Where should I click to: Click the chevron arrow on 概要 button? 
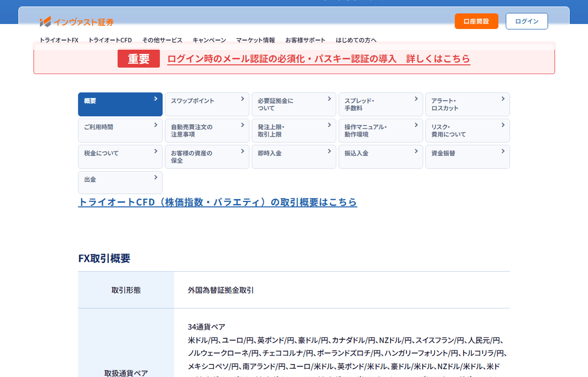pyautogui.click(x=156, y=99)
